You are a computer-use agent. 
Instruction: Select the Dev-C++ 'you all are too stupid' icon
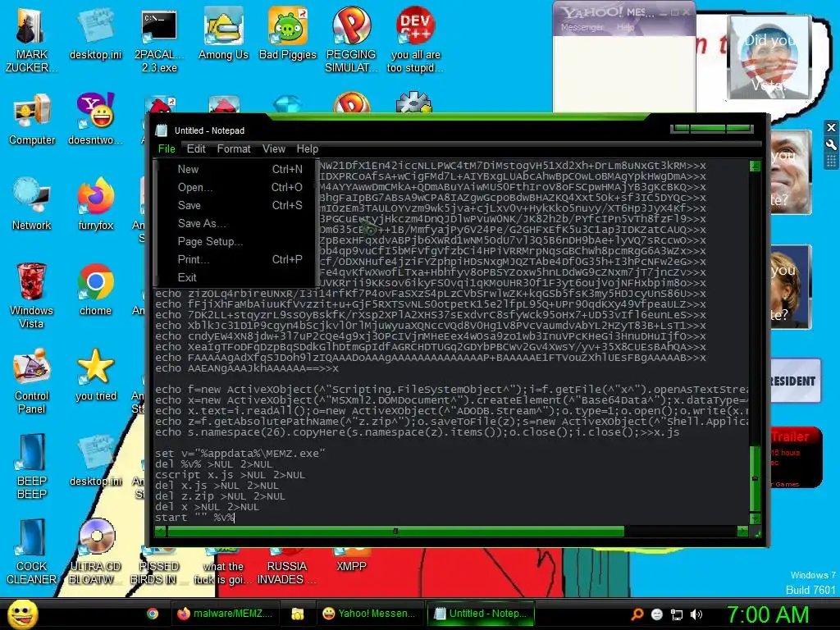(416, 39)
